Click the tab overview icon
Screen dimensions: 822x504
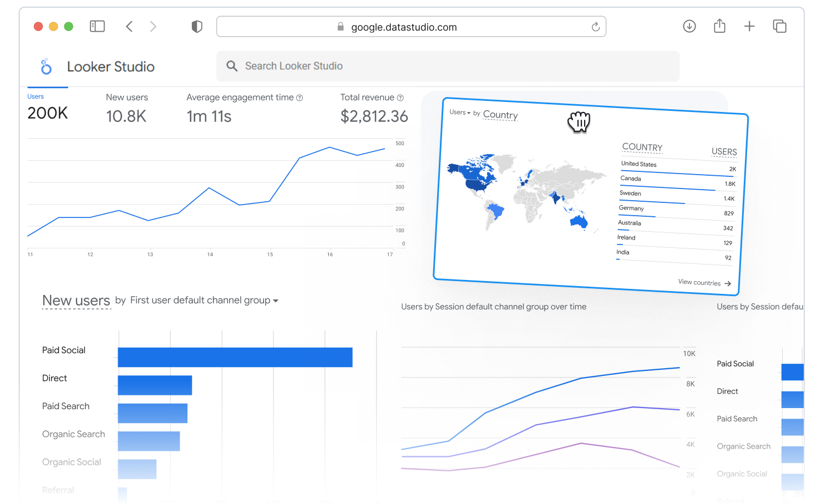tap(779, 26)
